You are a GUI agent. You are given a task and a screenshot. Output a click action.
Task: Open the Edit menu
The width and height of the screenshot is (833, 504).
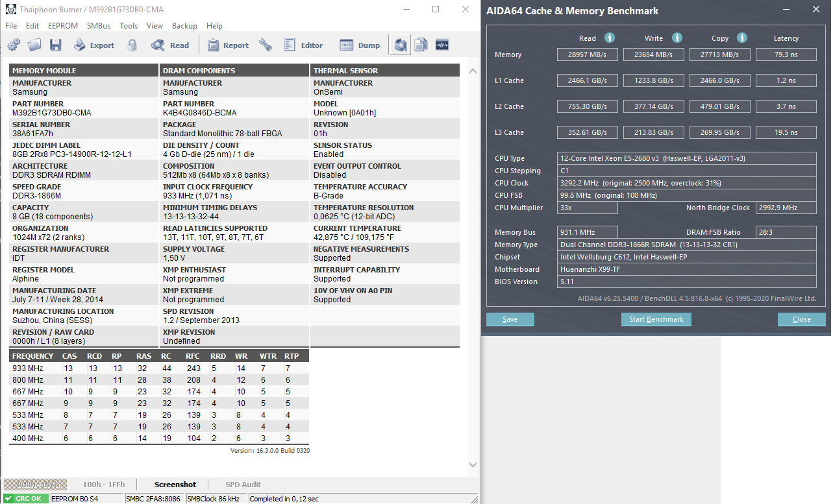(x=32, y=26)
